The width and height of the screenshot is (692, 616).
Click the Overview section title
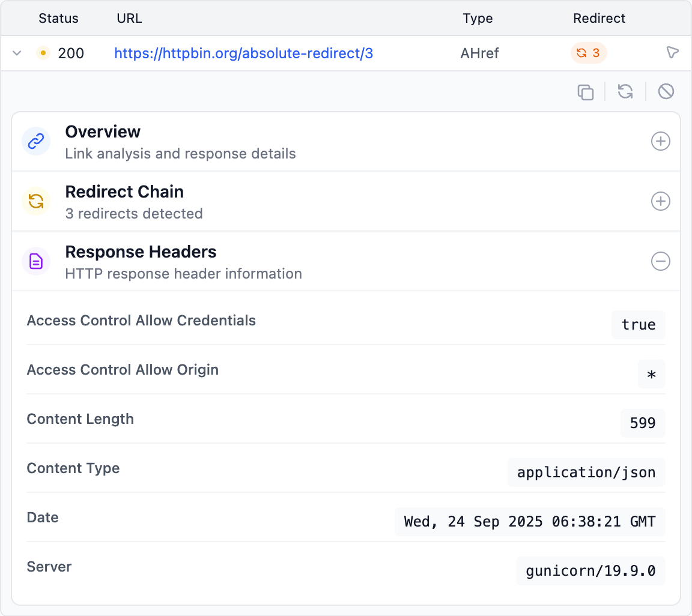point(103,131)
